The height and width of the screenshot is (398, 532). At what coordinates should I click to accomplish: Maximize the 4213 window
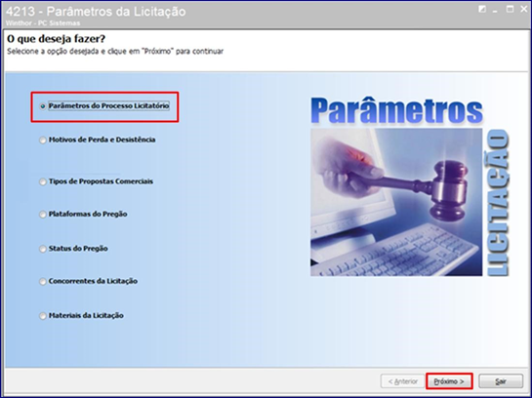pos(510,9)
